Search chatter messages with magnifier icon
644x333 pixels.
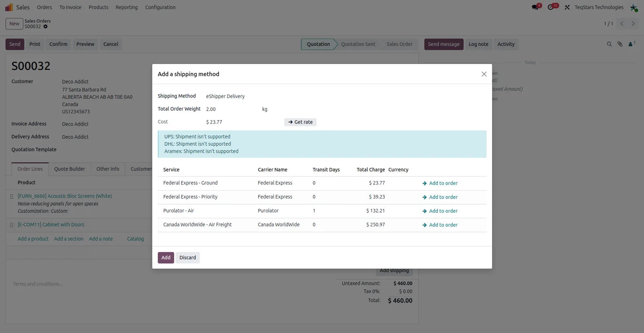pos(609,44)
